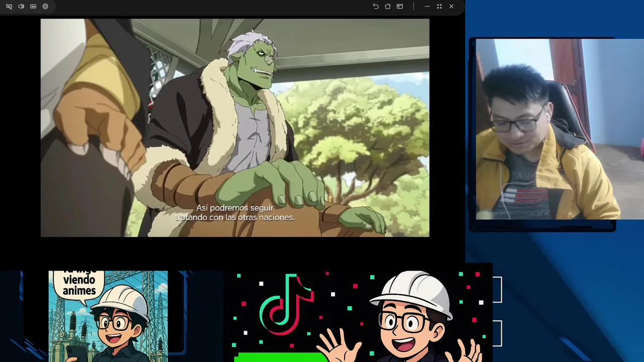Image resolution: width=644 pixels, height=362 pixels.
Task: Click the green bar under the TikTok logo
Action: (281, 357)
